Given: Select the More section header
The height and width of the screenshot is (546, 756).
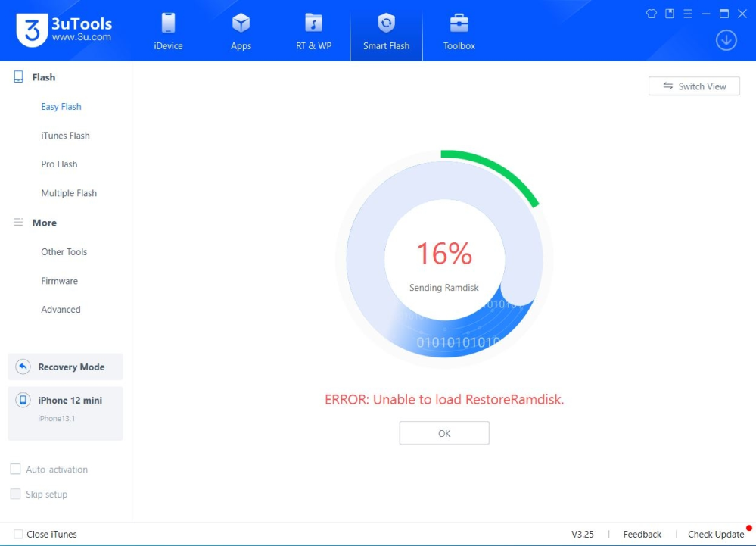Looking at the screenshot, I should click(x=45, y=223).
